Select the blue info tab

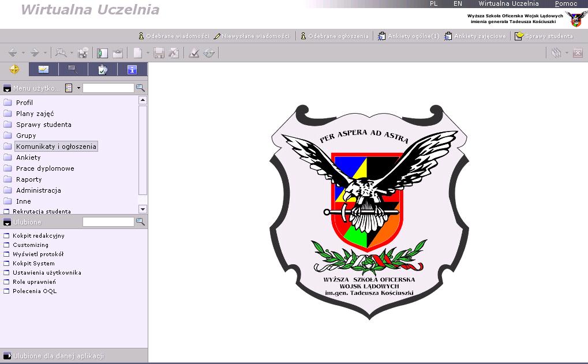pos(132,69)
